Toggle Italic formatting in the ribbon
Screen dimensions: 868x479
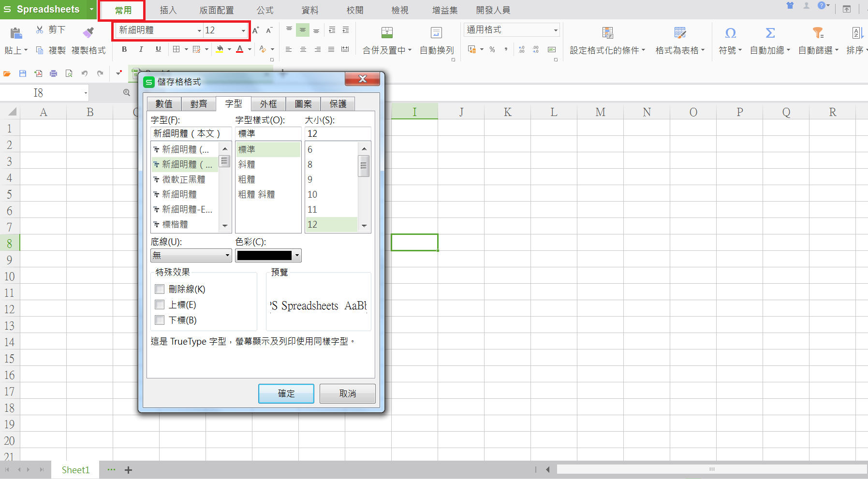click(141, 49)
